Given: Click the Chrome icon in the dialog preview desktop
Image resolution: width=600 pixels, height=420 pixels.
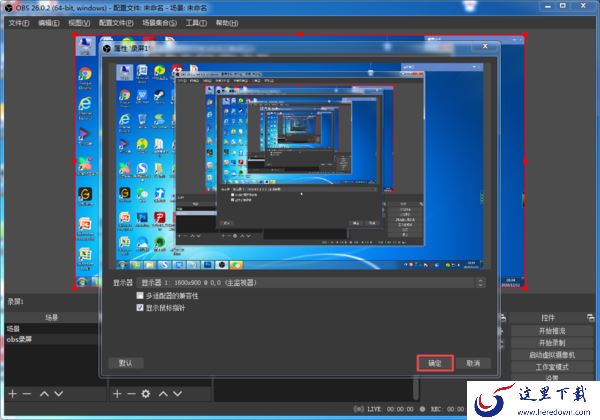Looking at the screenshot, I should pos(125,95).
